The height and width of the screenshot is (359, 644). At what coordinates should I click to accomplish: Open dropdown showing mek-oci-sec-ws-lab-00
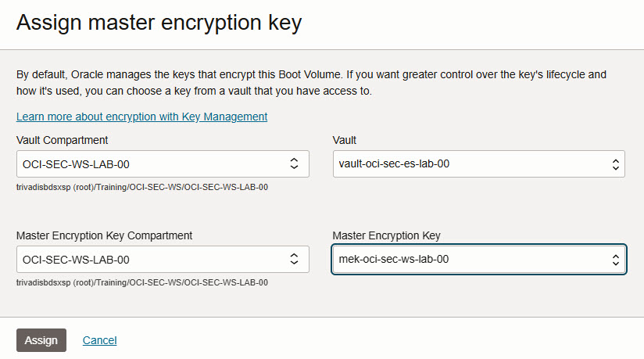tap(479, 260)
